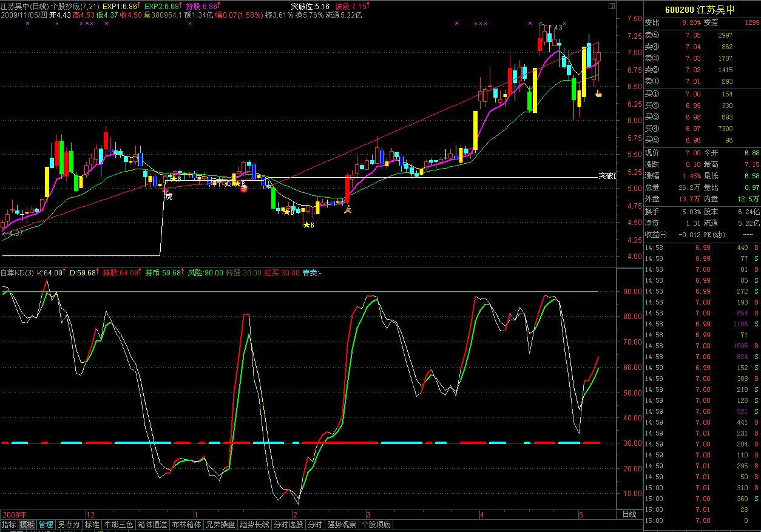Screen dimensions: 761x532
Task: Click the white cross marker on candlestick chart
Action: click(x=22, y=214)
